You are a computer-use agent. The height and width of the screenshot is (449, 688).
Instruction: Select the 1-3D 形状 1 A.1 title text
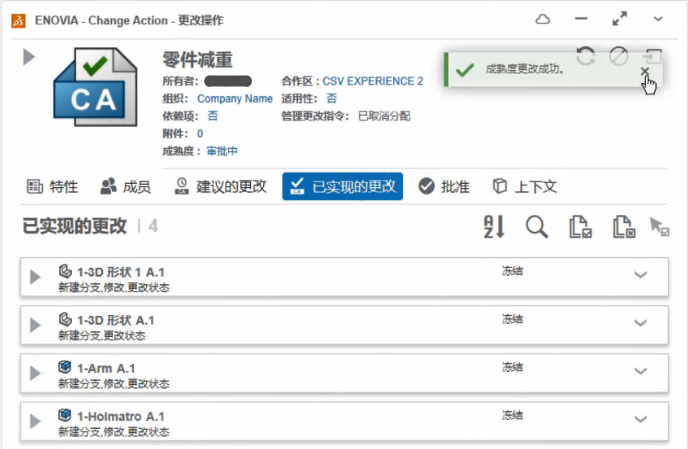coord(121,273)
